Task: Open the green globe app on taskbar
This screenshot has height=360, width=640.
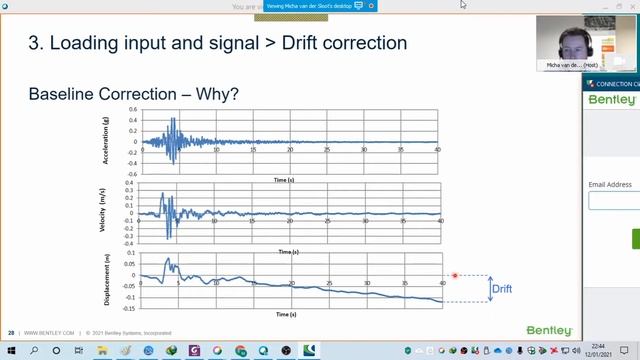Action: point(171,351)
